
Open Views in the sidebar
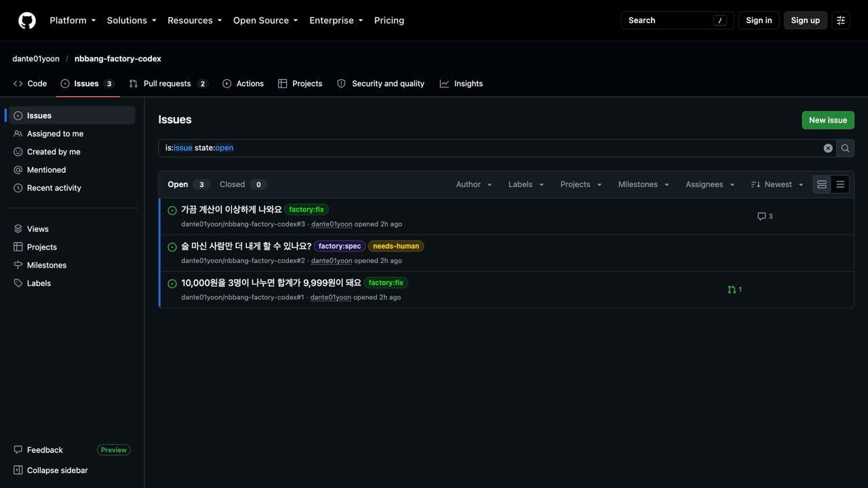[x=71, y=229]
